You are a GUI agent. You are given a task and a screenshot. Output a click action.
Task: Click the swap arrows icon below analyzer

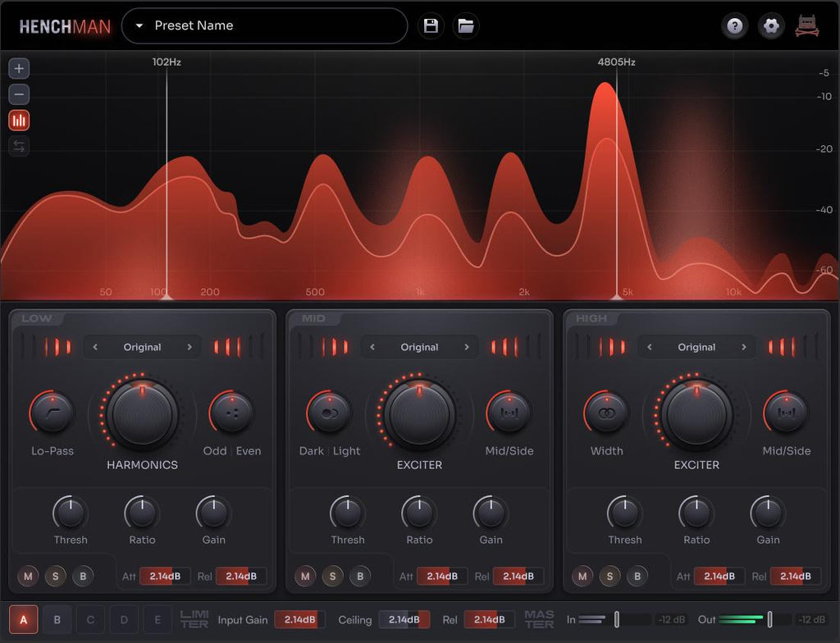click(x=19, y=146)
